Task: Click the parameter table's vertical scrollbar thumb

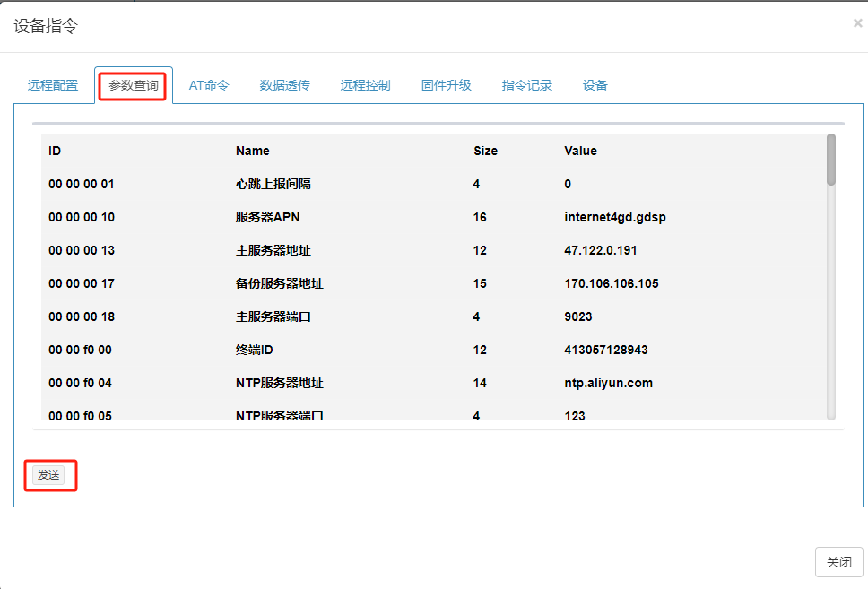Action: [831, 160]
